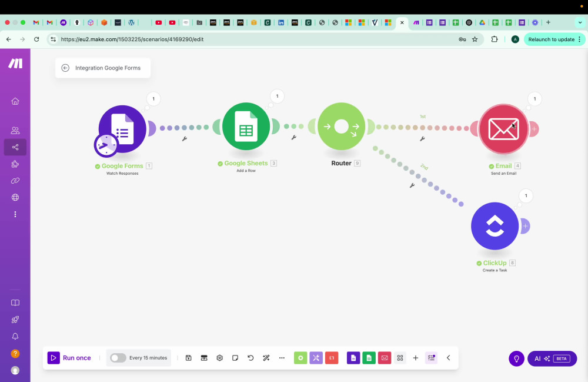Open the Notes sticky icon
Screen dimensions: 588x382
(235, 358)
